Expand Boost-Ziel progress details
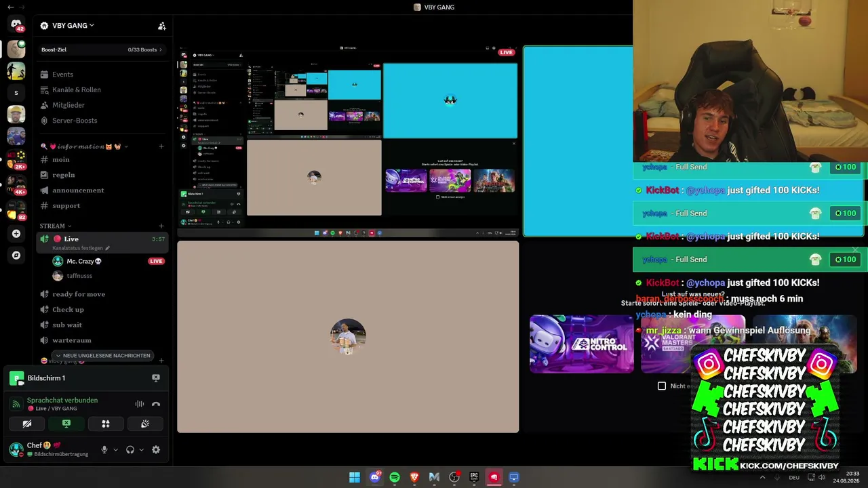Viewport: 868px width, 488px height. 102,49
